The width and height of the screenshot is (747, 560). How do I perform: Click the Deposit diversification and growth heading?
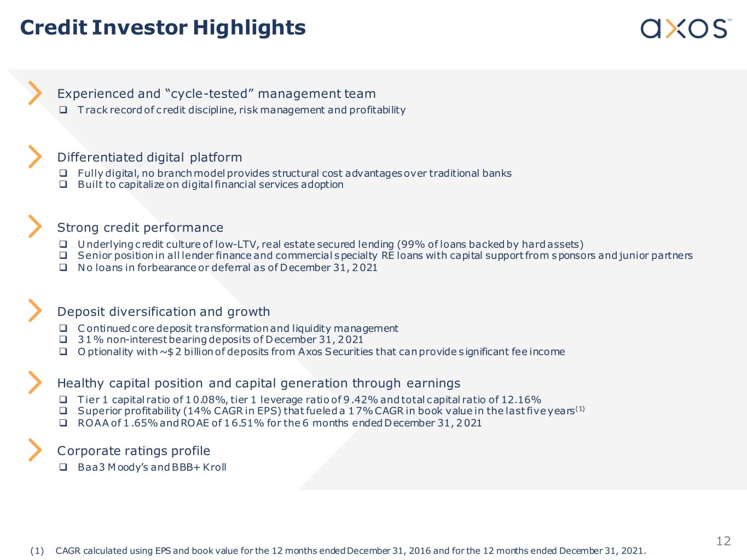point(164,311)
